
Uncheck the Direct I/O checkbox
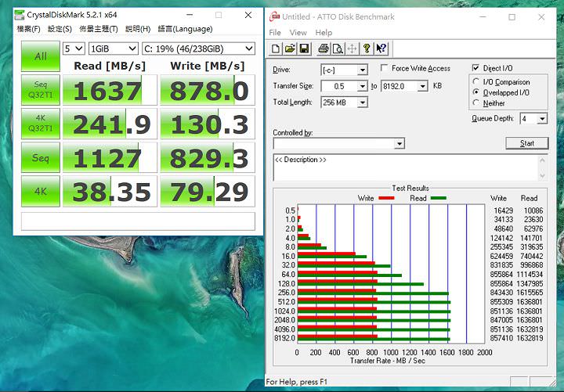coord(475,69)
